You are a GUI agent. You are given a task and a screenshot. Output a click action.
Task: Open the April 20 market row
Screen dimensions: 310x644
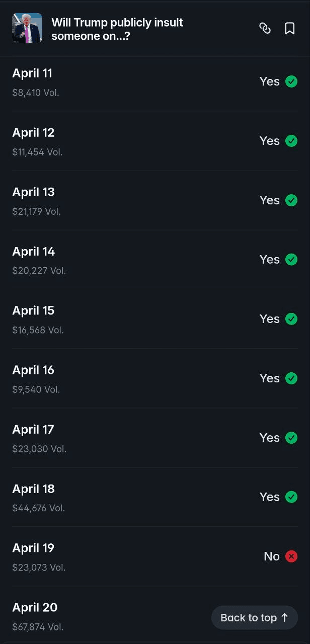101,616
